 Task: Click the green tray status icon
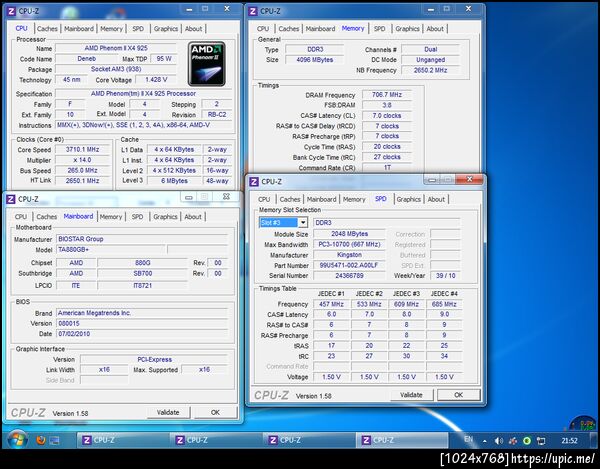[x=527, y=441]
